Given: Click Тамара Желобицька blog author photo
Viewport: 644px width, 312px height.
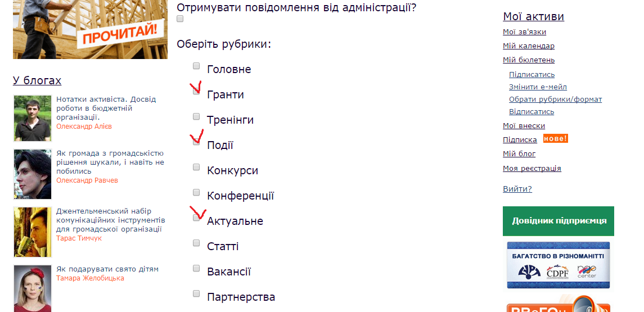Looking at the screenshot, I should [x=33, y=288].
